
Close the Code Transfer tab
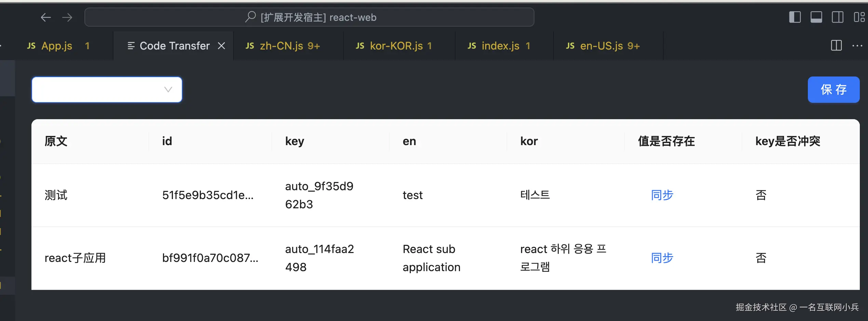221,45
